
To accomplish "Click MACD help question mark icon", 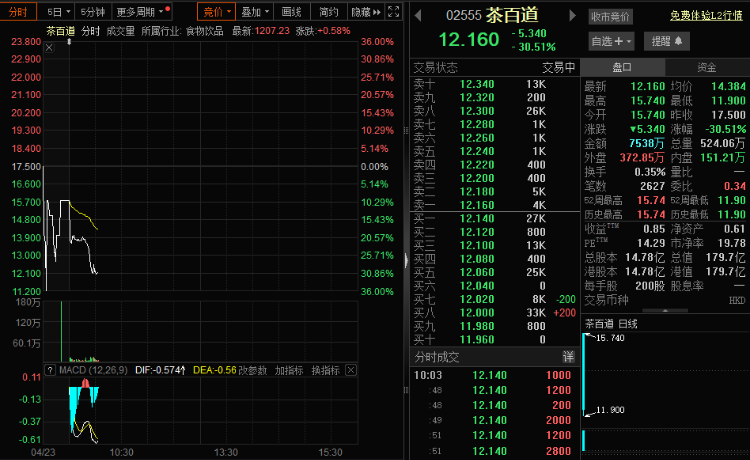I will tap(50, 370).
